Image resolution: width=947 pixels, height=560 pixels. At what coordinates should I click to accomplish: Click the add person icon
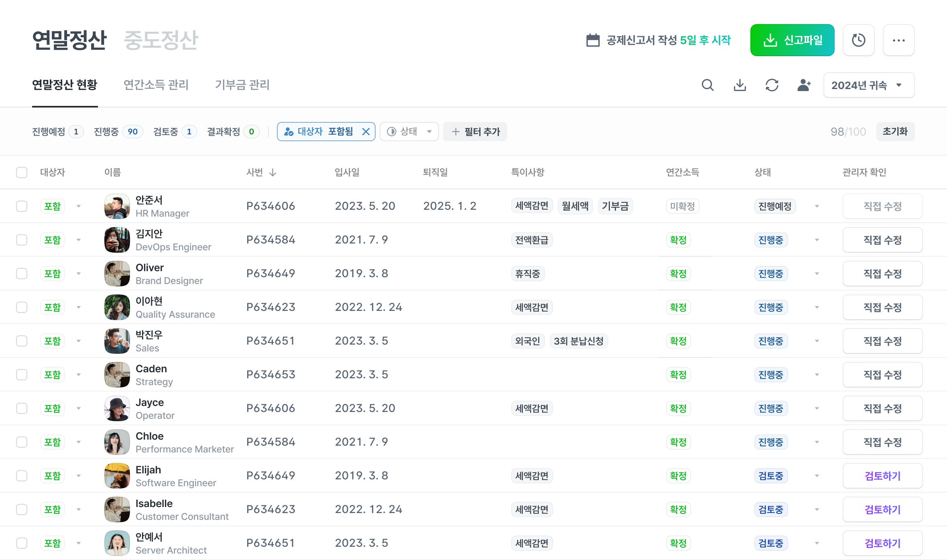click(x=804, y=85)
